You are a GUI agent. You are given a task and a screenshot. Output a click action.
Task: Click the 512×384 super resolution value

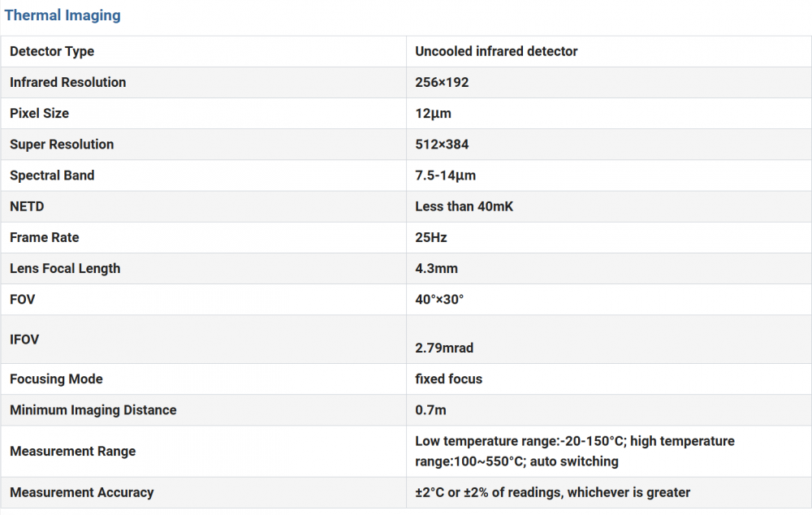[x=442, y=145]
